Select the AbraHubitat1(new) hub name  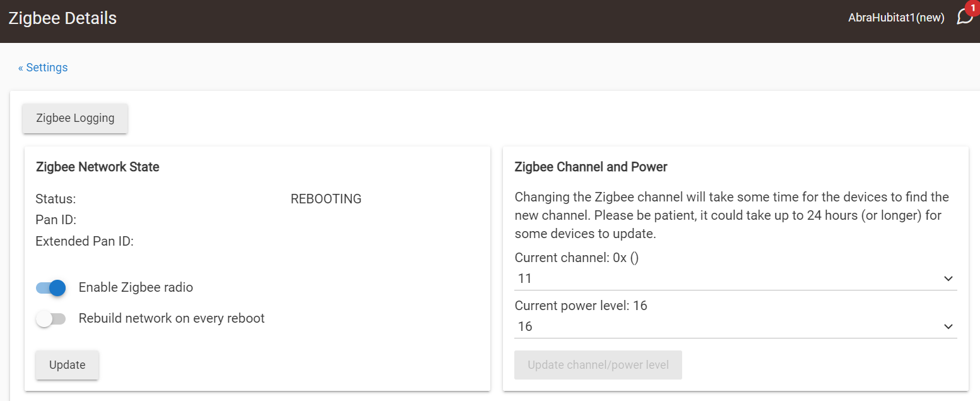click(x=896, y=18)
